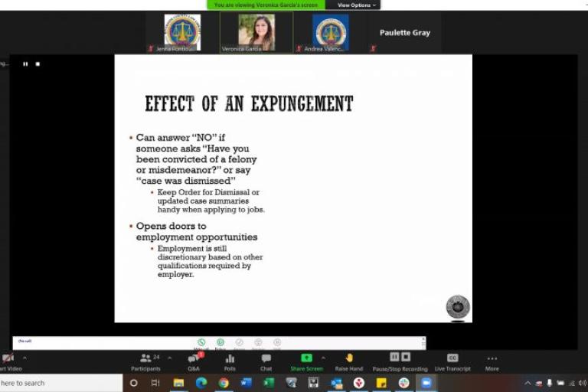Pause or stop the recording from toolbar
588x392 pixels.
[400, 361]
